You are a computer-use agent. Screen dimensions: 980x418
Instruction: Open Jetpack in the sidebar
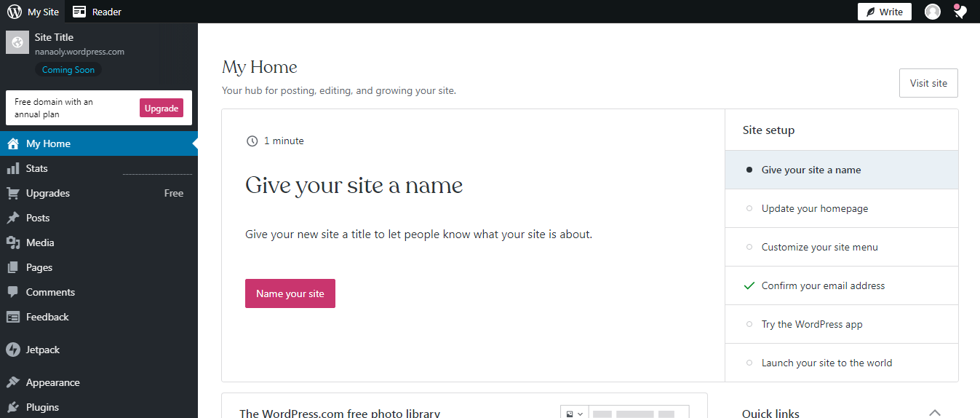click(42, 350)
